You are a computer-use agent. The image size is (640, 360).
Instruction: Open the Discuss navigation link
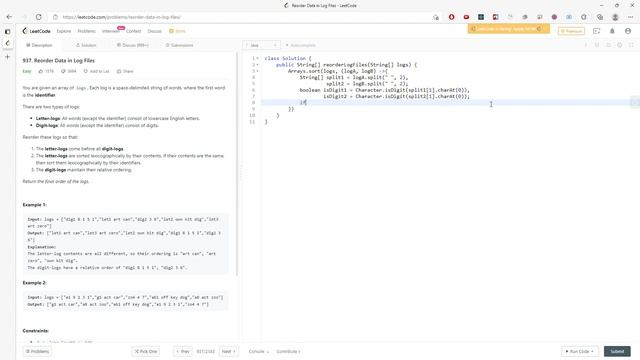pyautogui.click(x=154, y=31)
